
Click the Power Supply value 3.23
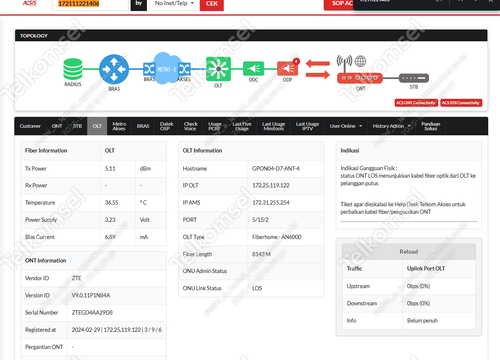[110, 220]
